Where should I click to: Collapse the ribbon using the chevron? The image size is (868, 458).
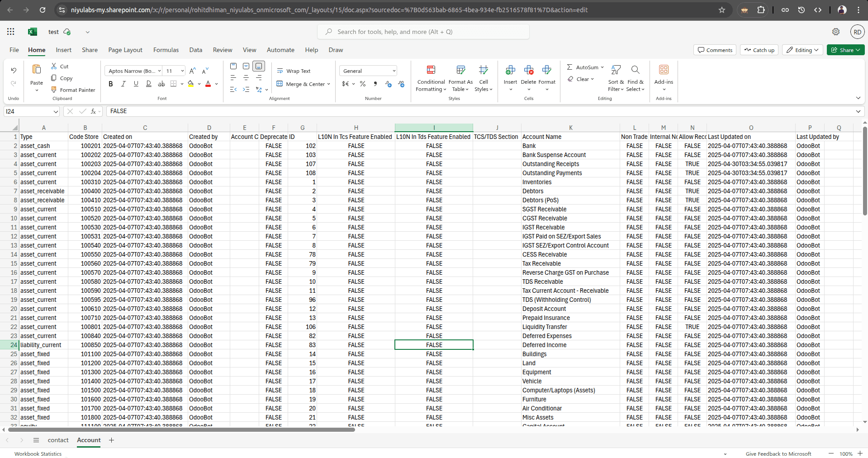coord(858,98)
